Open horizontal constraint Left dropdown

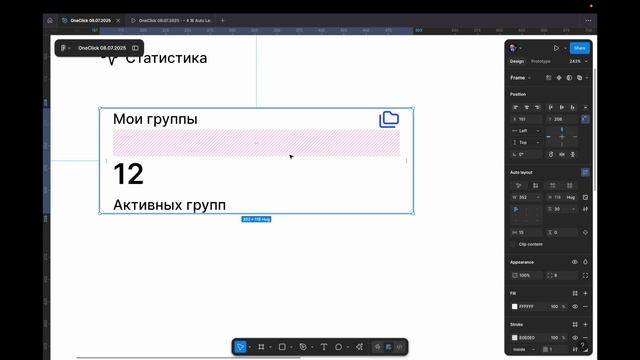click(x=527, y=131)
